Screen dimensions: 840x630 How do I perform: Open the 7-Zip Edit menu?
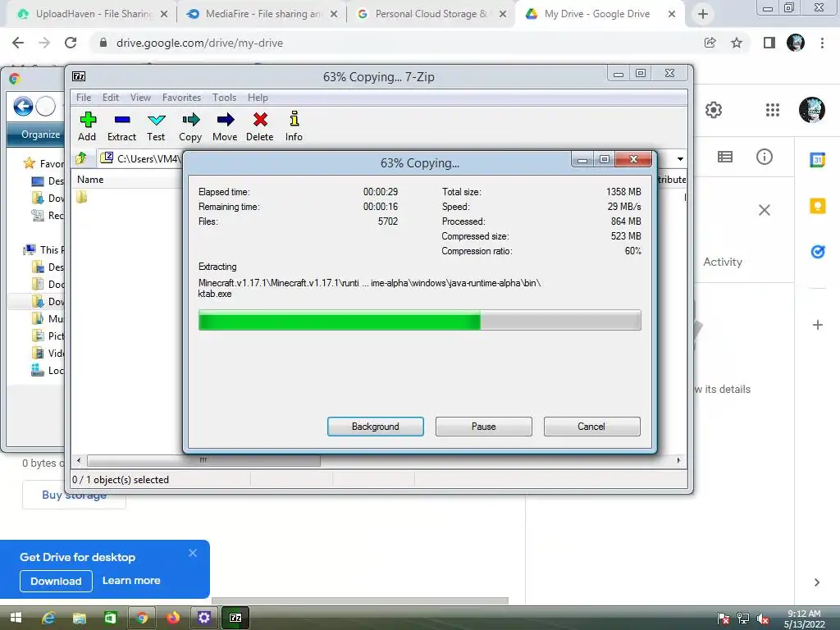coord(111,98)
